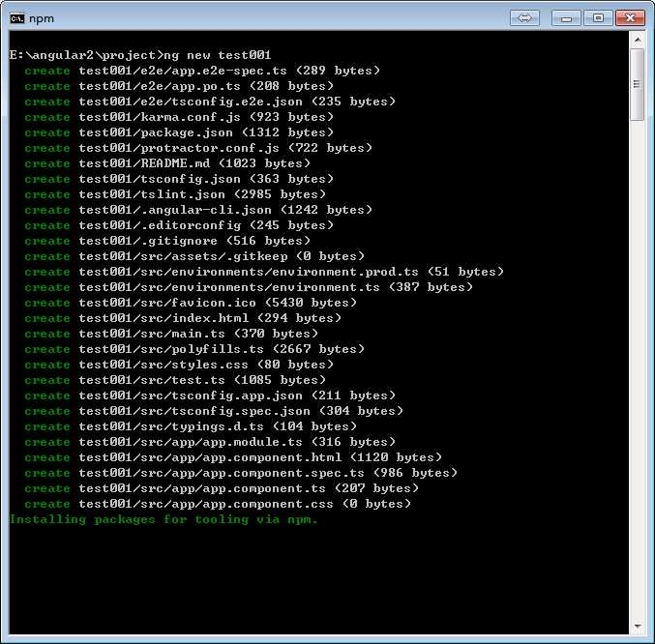Screen dimensions: 655x644
Task: Click the 'test001/src/tsconfig.spec.json' line
Action: tap(214, 411)
